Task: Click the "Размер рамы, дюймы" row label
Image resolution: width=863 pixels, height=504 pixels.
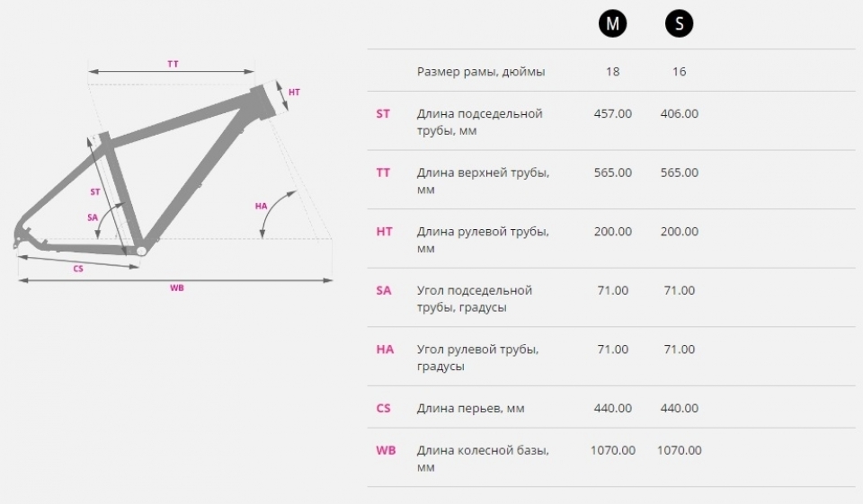Action: coord(481,72)
